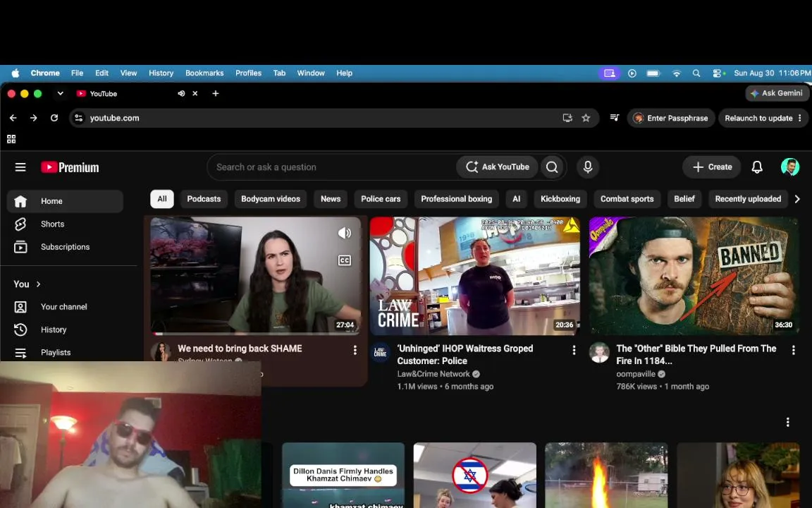Open History in the sidebar
This screenshot has width=812, height=508.
65,329
